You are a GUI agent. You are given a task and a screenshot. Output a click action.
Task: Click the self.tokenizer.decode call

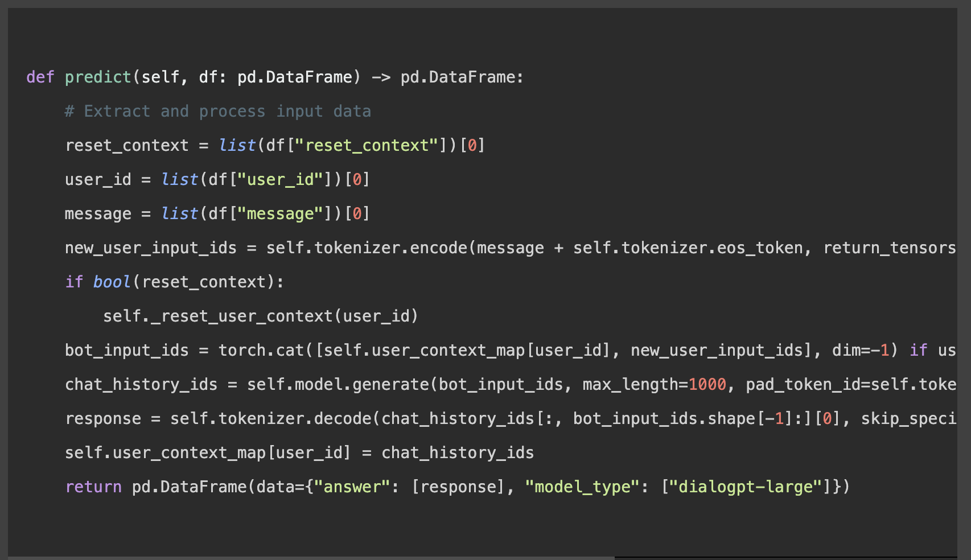point(270,419)
